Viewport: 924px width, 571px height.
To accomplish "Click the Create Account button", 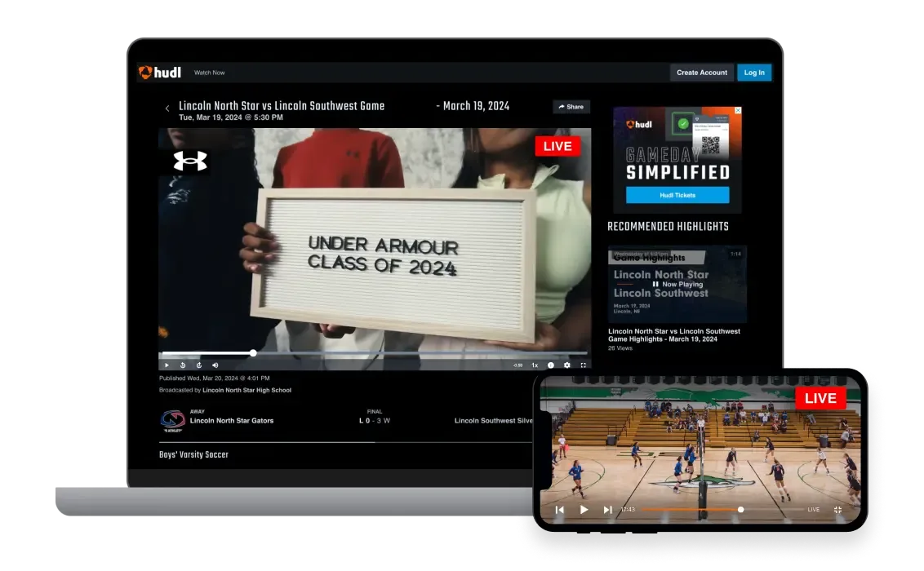I will coord(701,73).
